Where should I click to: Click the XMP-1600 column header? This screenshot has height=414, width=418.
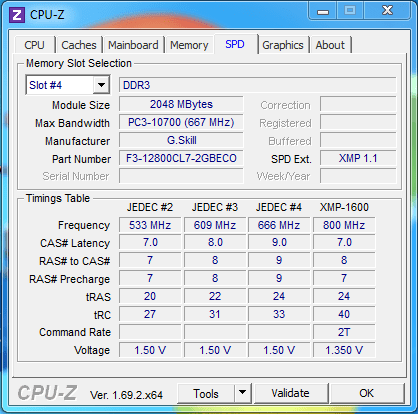pyautogui.click(x=344, y=207)
